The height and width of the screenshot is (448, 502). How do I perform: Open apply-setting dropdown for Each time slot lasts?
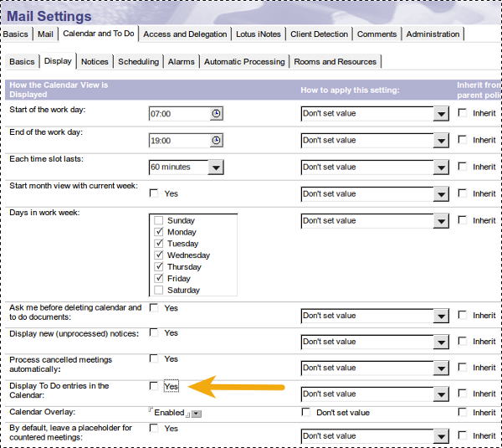441,167
